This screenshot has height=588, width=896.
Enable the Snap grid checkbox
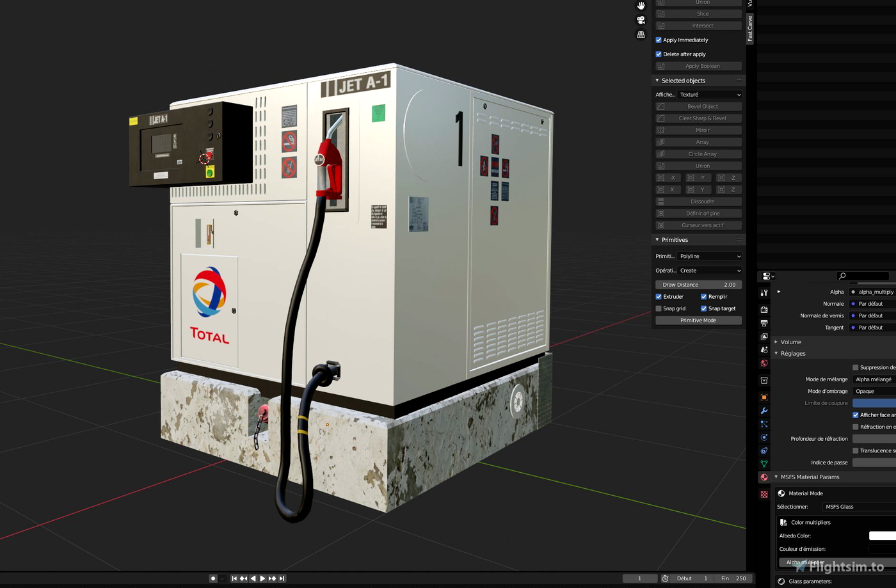659,308
